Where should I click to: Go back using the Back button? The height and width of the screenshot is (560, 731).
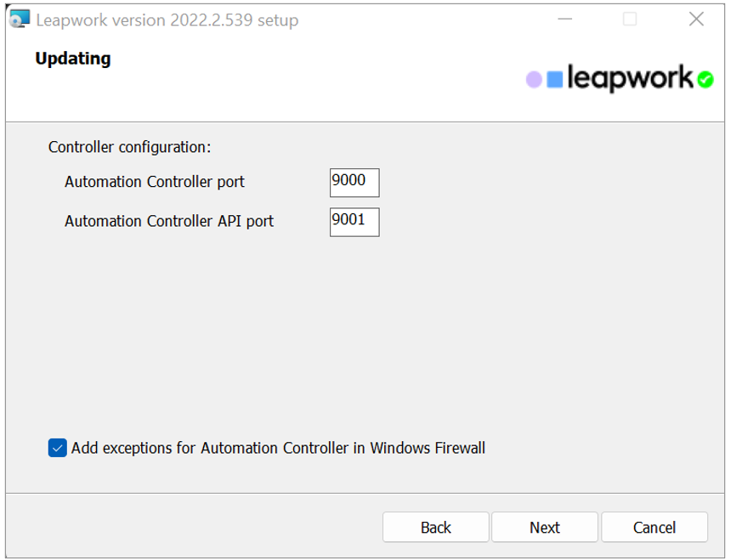tap(435, 527)
